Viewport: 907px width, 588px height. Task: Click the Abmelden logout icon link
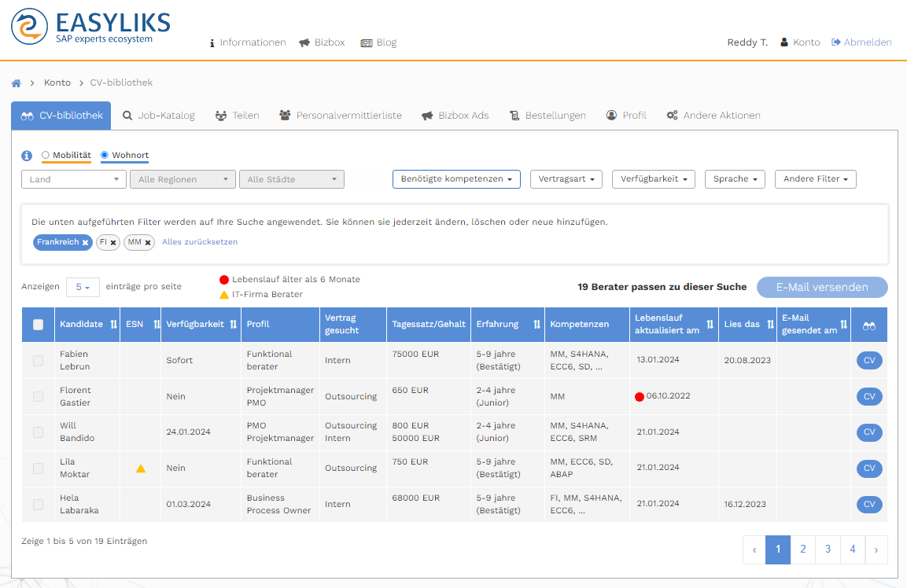[x=861, y=42]
